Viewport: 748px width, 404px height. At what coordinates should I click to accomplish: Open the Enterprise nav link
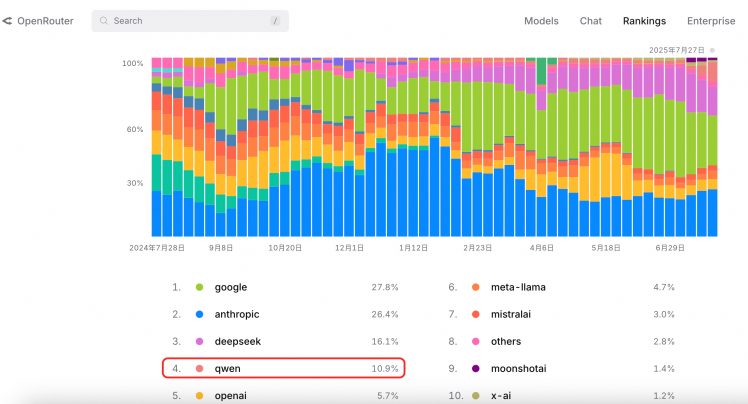pos(711,21)
